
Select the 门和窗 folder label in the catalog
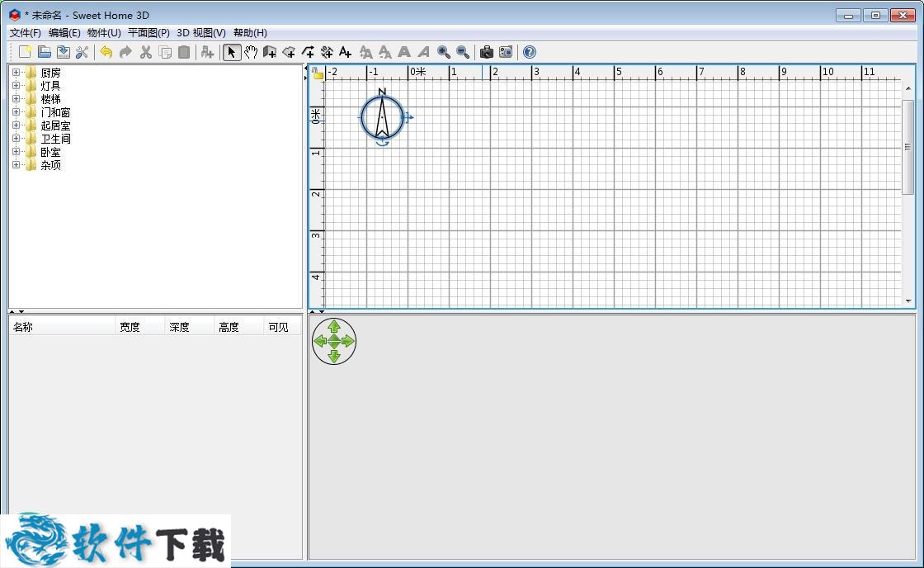[x=55, y=112]
